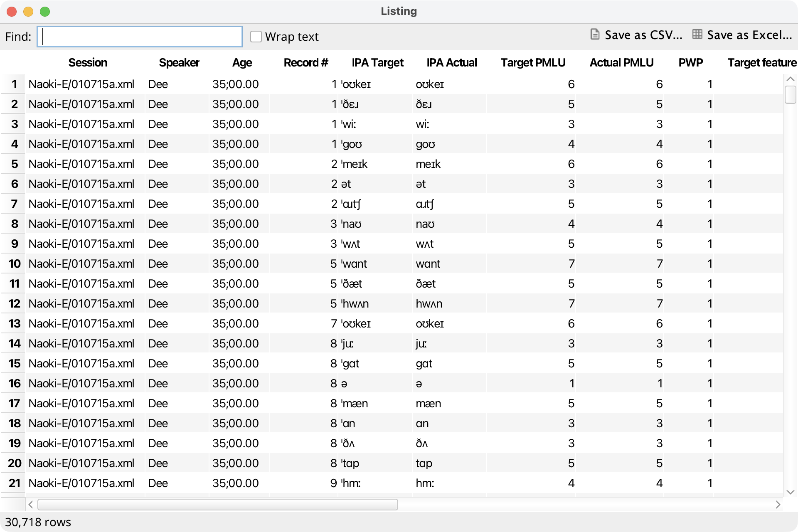The image size is (798, 532).
Task: Click the vertical scrollbar down arrow
Action: (x=791, y=492)
